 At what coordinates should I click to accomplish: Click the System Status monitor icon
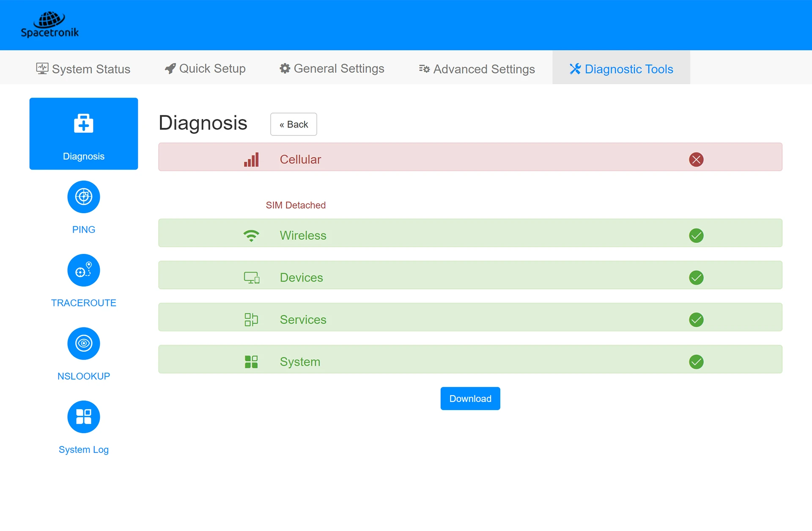tap(42, 69)
